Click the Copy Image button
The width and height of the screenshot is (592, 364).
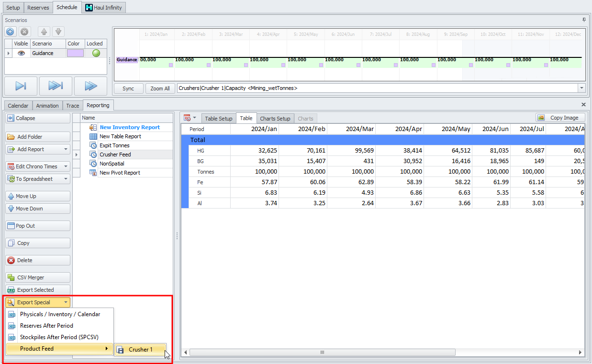559,118
